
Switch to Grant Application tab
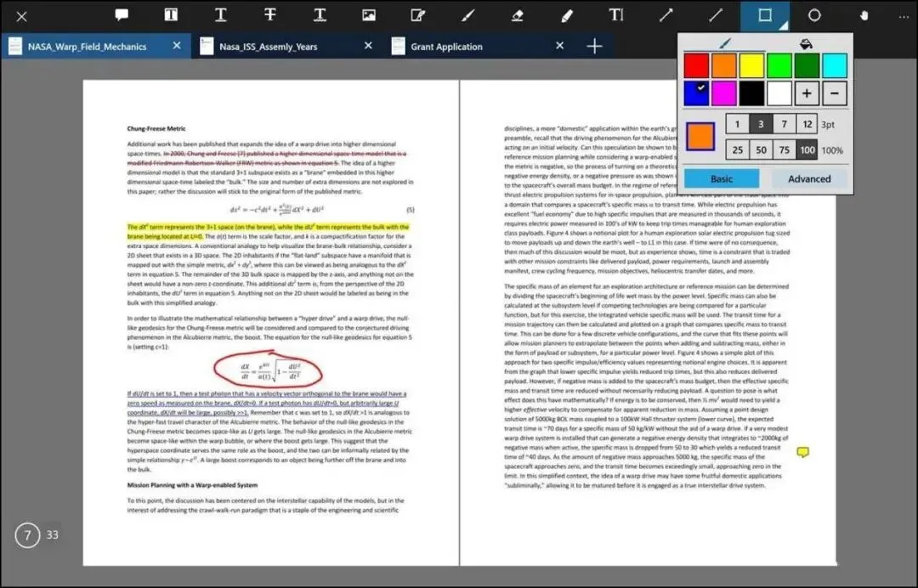[x=478, y=46]
